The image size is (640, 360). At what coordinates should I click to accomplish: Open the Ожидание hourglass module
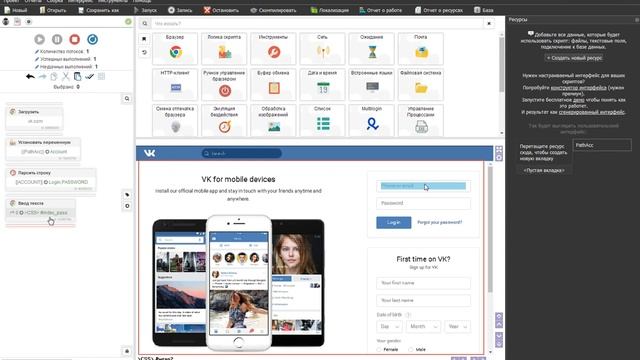(x=371, y=49)
